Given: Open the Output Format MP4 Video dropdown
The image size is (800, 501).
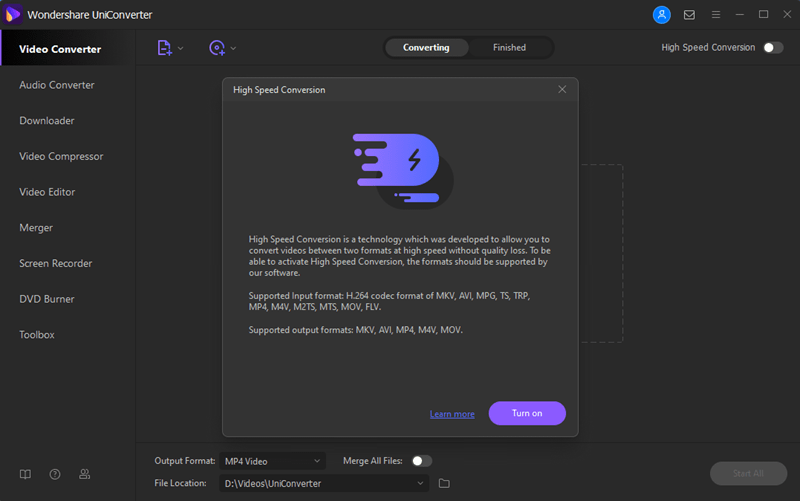Looking at the screenshot, I should 272,461.
